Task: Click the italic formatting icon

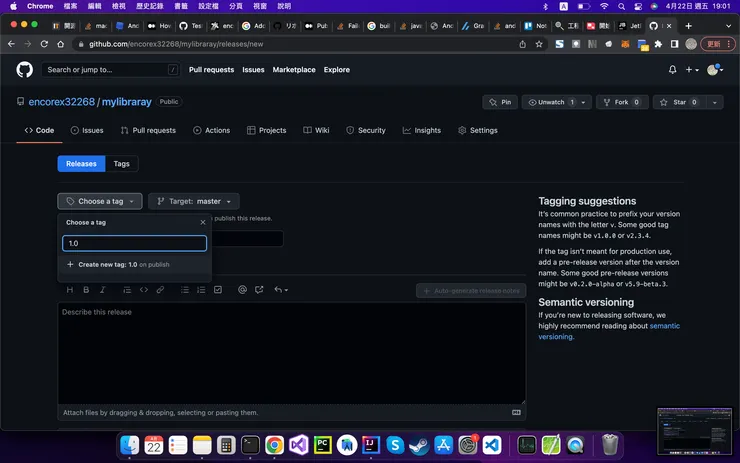Action: click(x=103, y=290)
